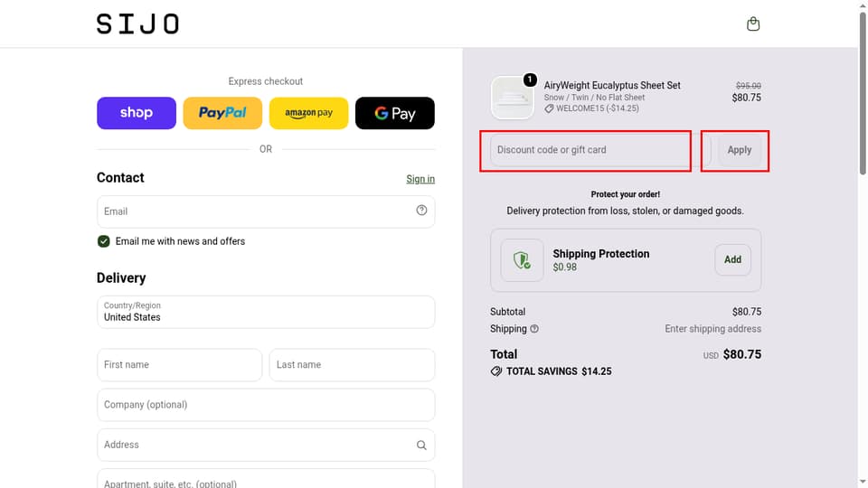Viewport: 868px width, 488px height.
Task: Choose Amazon Pay express checkout
Action: 309,113
